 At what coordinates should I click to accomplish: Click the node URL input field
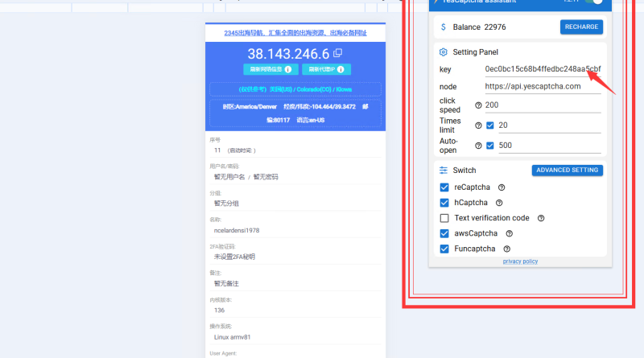542,86
